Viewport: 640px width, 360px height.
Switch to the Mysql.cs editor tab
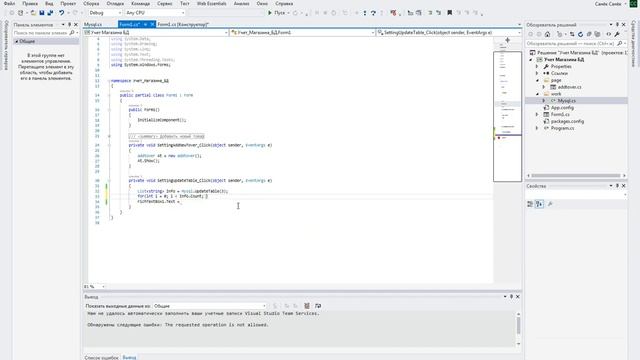[x=93, y=24]
